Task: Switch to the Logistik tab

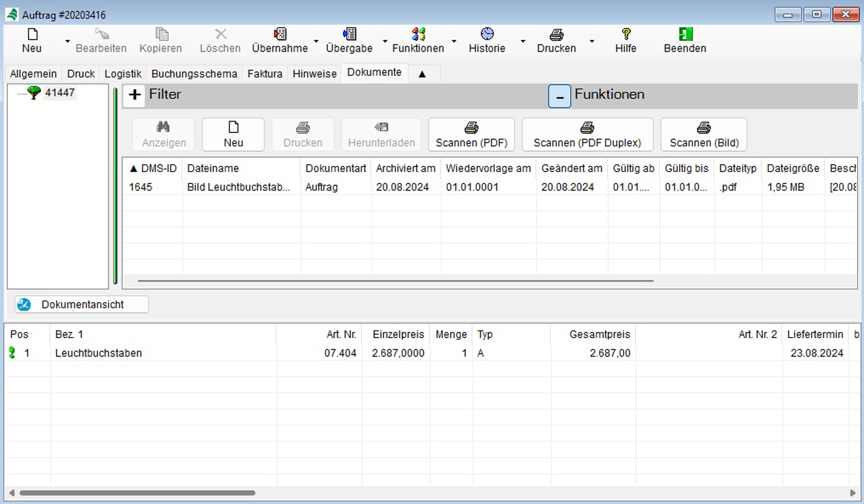Action: click(123, 74)
